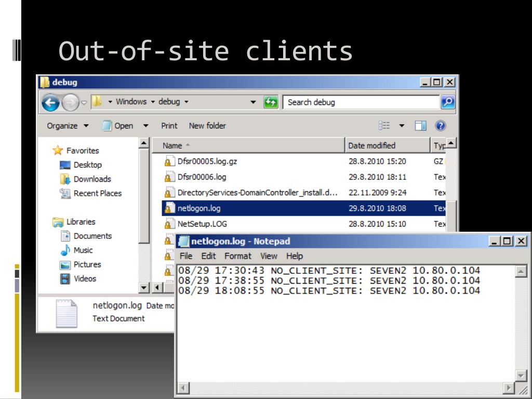The height and width of the screenshot is (399, 532).
Task: Click the Videos film icon
Action: (x=65, y=279)
